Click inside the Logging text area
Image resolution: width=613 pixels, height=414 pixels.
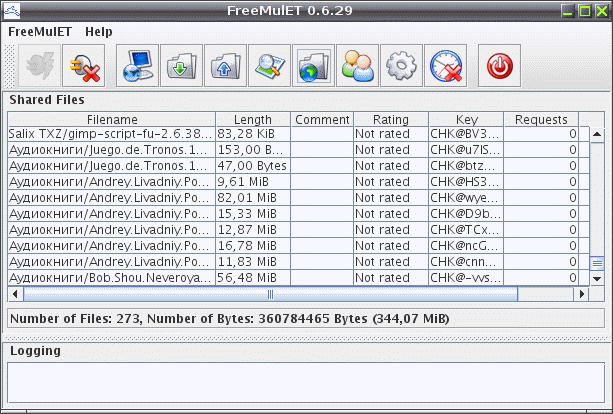(306, 382)
